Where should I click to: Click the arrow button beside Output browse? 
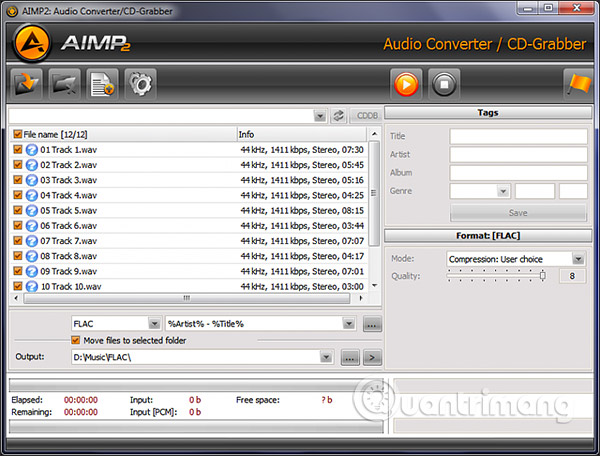point(372,358)
